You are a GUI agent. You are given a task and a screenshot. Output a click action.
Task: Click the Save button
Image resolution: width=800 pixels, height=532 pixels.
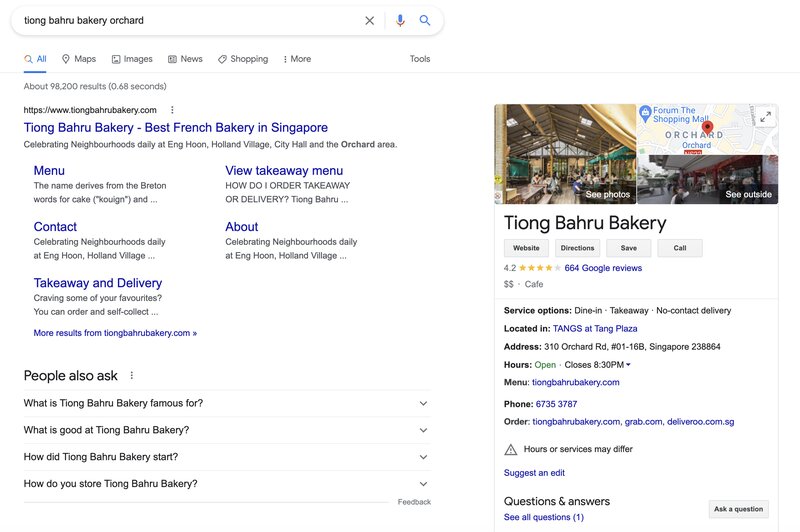coord(629,248)
